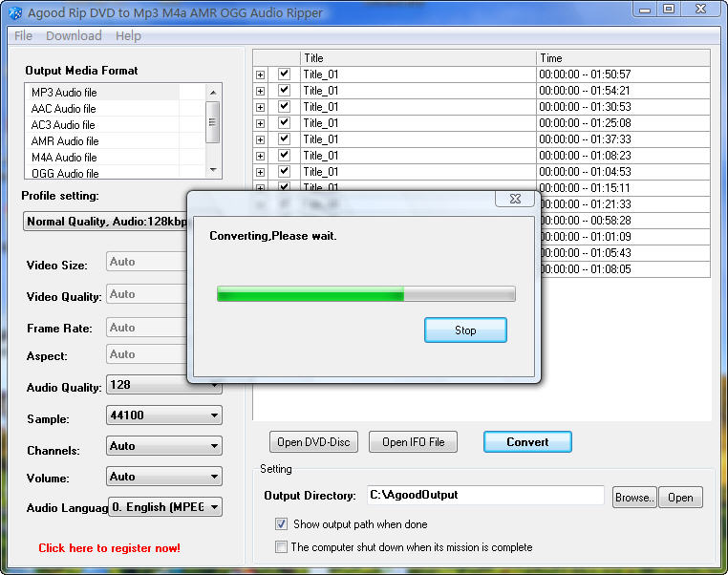Select the time cell 00:00:00 -- 01:01:09
Image resolution: width=728 pixels, height=575 pixels.
pyautogui.click(x=625, y=237)
